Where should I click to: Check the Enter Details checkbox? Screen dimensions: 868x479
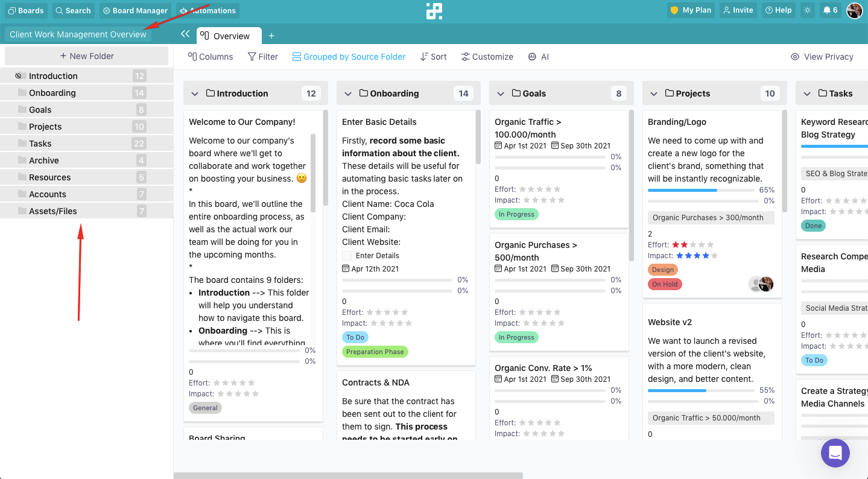pos(347,256)
